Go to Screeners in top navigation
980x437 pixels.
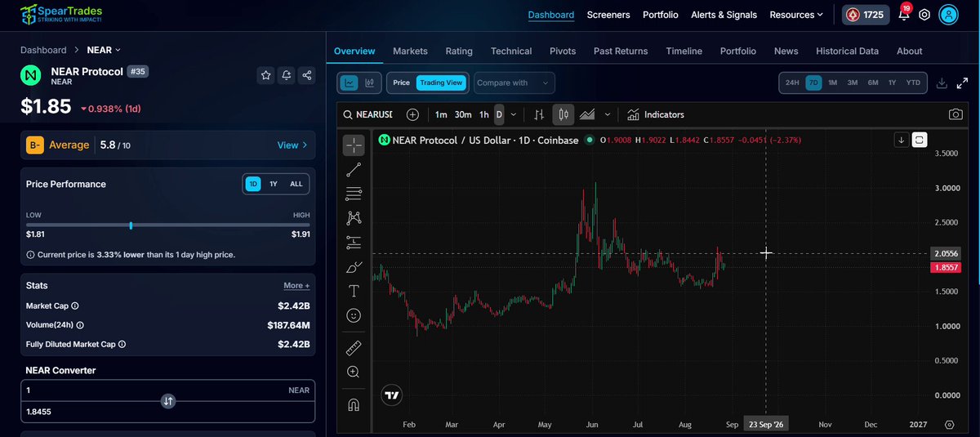point(608,15)
